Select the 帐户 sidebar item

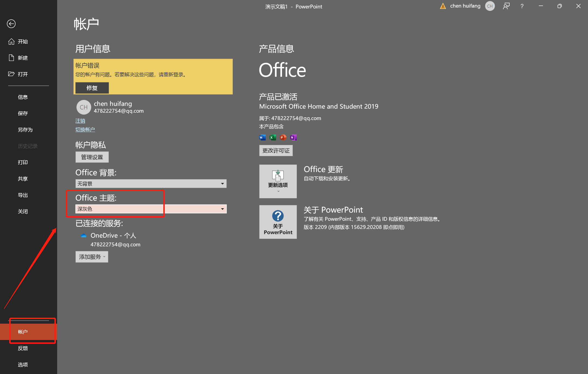[29, 332]
